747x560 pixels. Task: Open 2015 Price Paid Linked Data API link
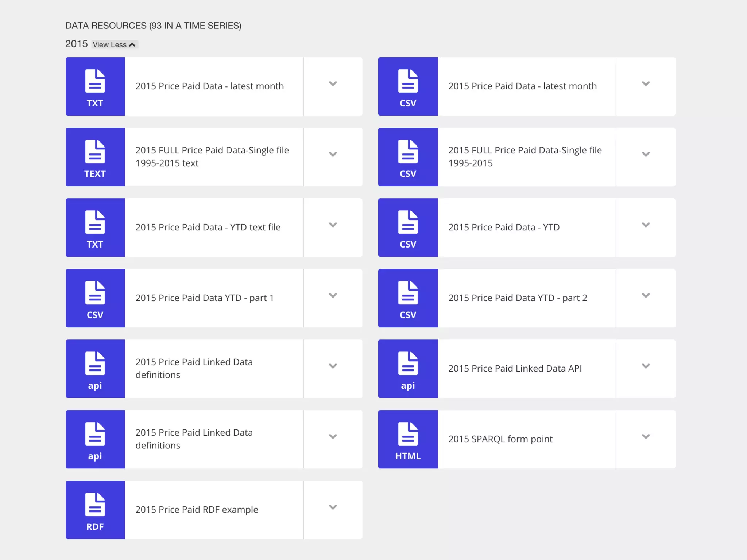tap(515, 368)
